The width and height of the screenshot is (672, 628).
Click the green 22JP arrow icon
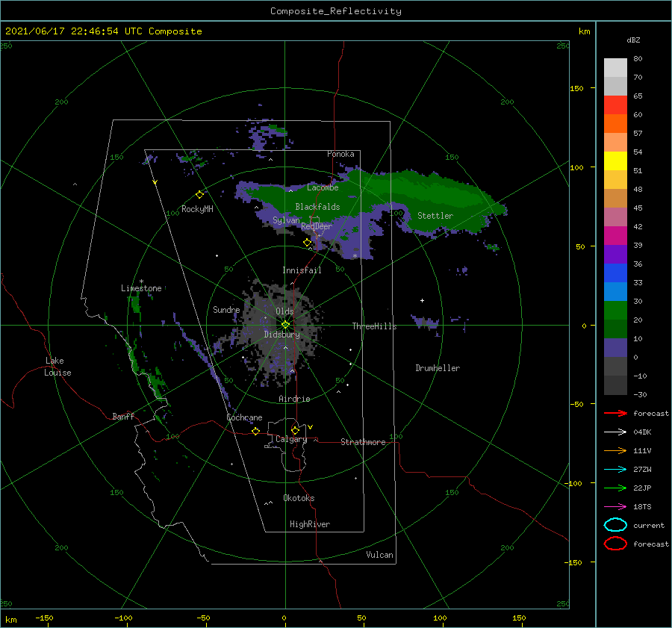615,488
